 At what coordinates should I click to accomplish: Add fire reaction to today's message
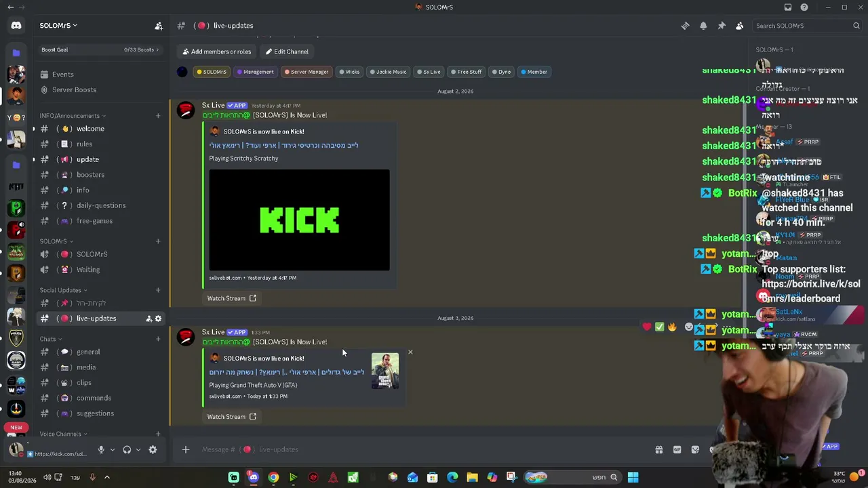[x=672, y=327]
